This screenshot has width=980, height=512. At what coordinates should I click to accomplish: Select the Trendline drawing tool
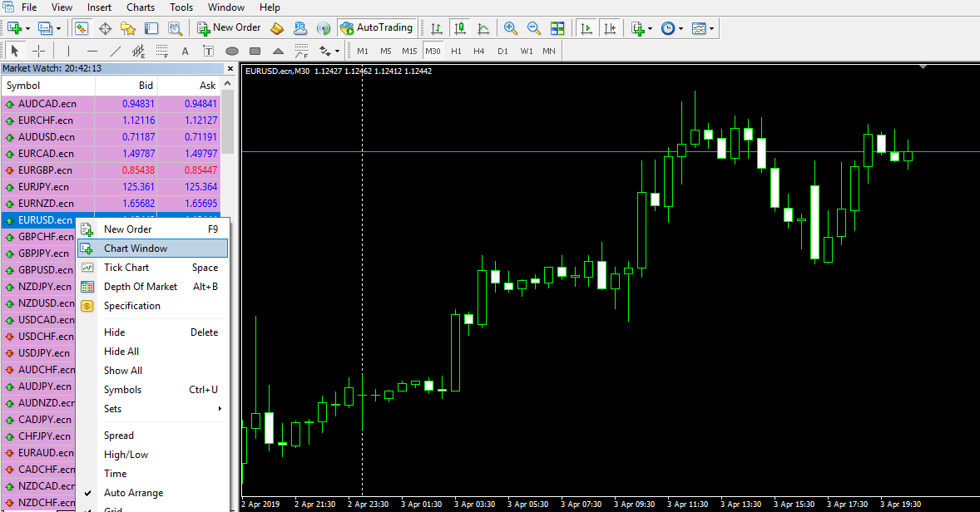(116, 52)
